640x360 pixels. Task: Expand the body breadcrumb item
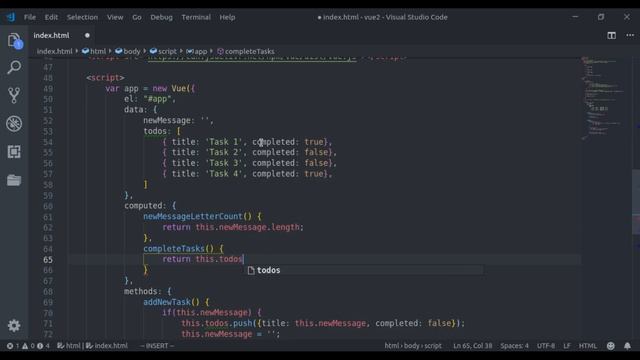127,51
